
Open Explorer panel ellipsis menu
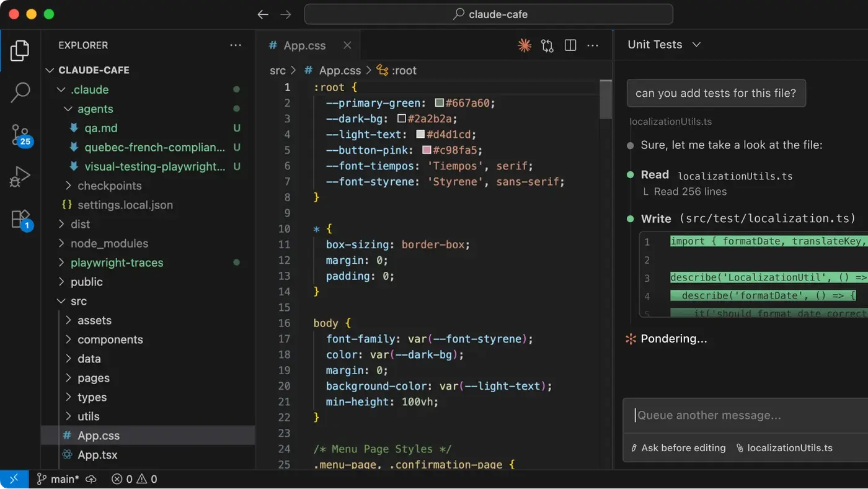click(x=236, y=45)
